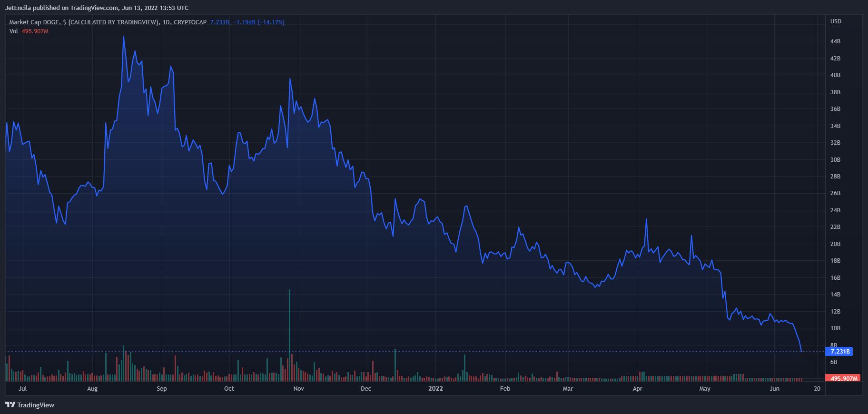The image size is (868, 414).
Task: Click the May label on time axis
Action: (x=705, y=389)
